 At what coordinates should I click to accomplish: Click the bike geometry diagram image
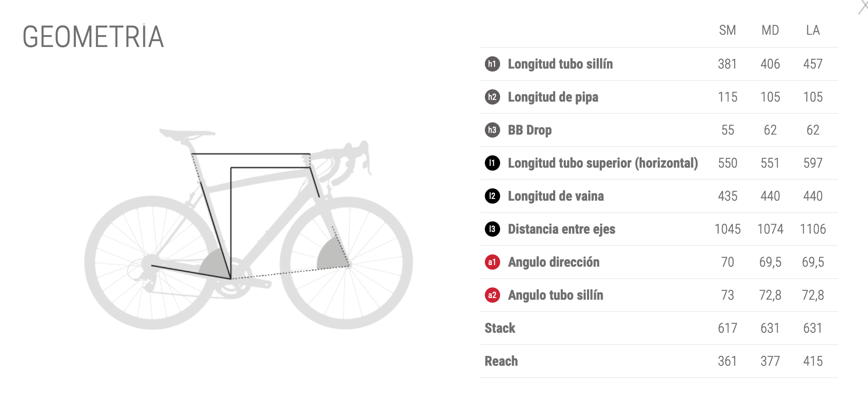(x=248, y=229)
